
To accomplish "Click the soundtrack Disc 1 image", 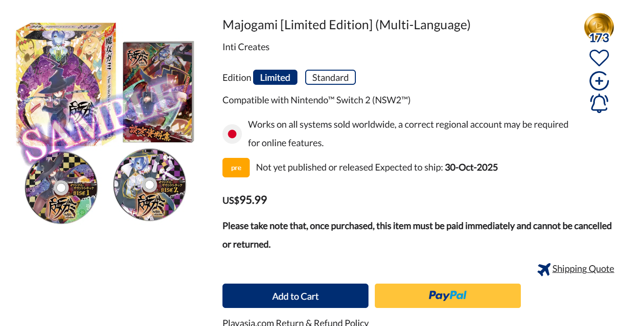I will (61, 187).
